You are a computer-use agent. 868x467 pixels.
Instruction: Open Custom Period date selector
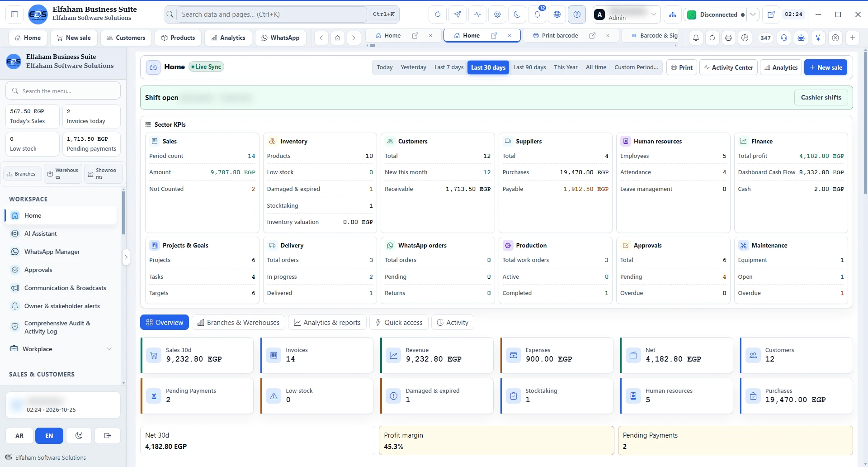(636, 67)
